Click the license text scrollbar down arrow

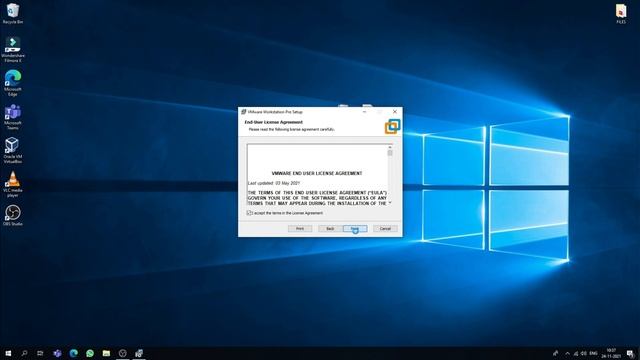point(390,202)
